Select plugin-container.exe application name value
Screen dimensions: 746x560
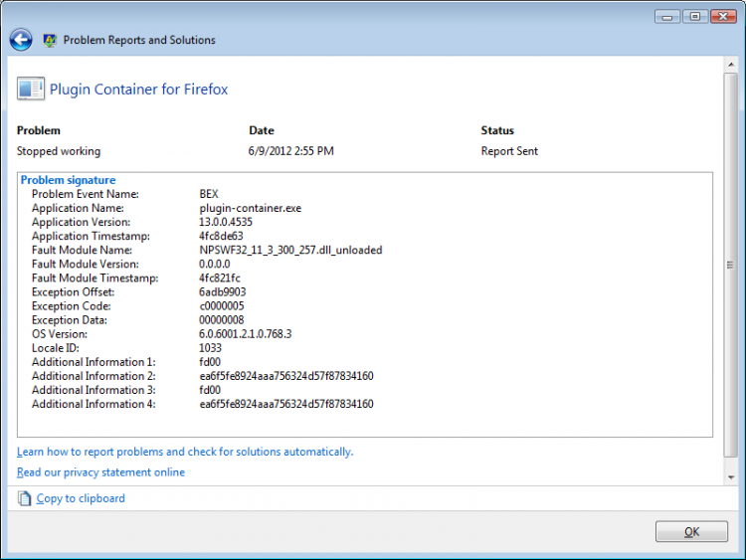pos(251,208)
